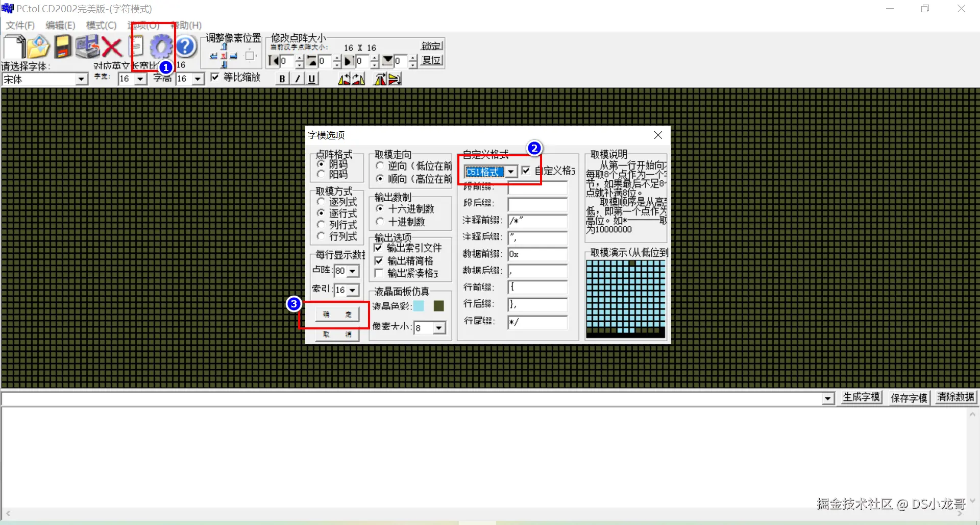
Task: Click the save font module icon
Action: click(62, 46)
